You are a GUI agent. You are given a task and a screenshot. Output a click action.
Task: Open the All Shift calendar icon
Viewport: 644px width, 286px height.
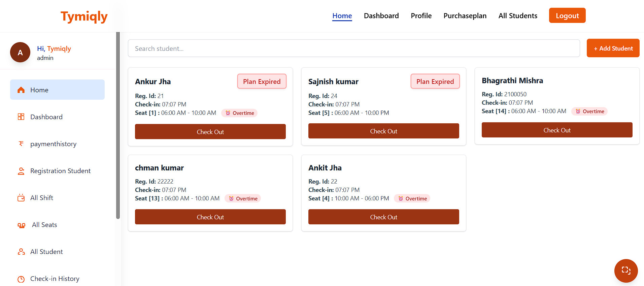21,198
